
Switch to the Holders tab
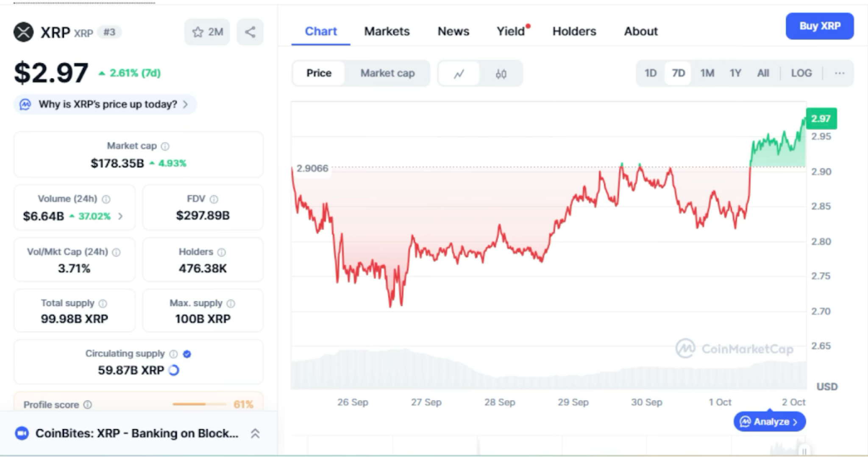(574, 31)
